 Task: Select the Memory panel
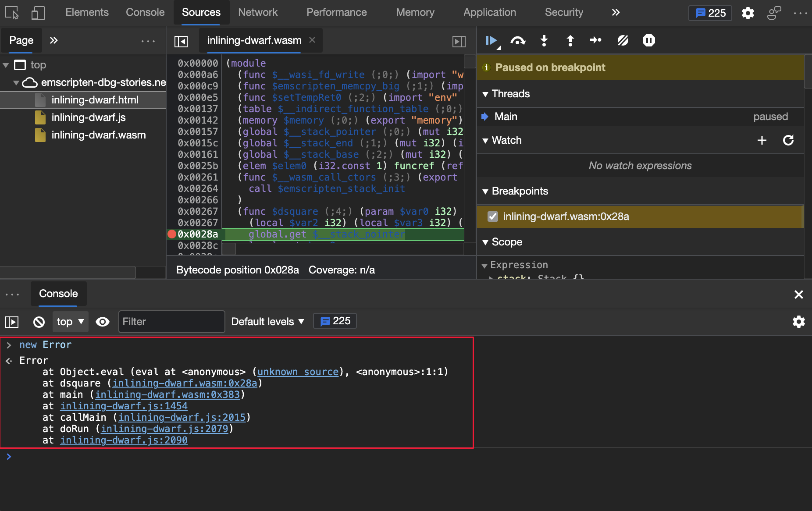[x=414, y=12]
